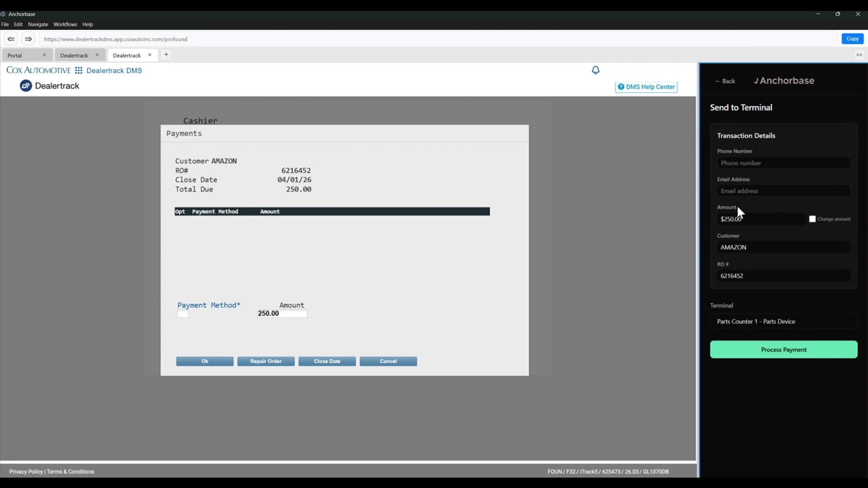Click the Transaction Details heading

point(746,136)
